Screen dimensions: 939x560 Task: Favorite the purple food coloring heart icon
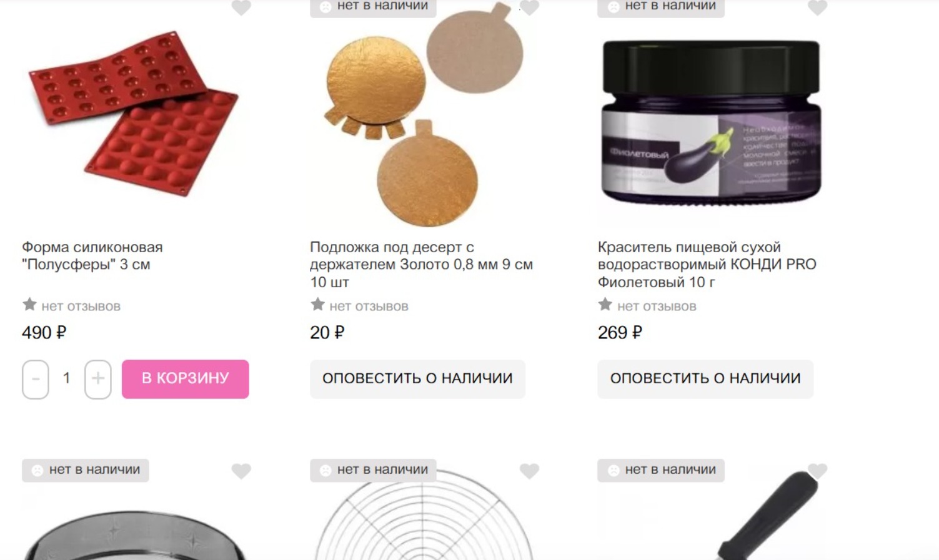tap(817, 7)
